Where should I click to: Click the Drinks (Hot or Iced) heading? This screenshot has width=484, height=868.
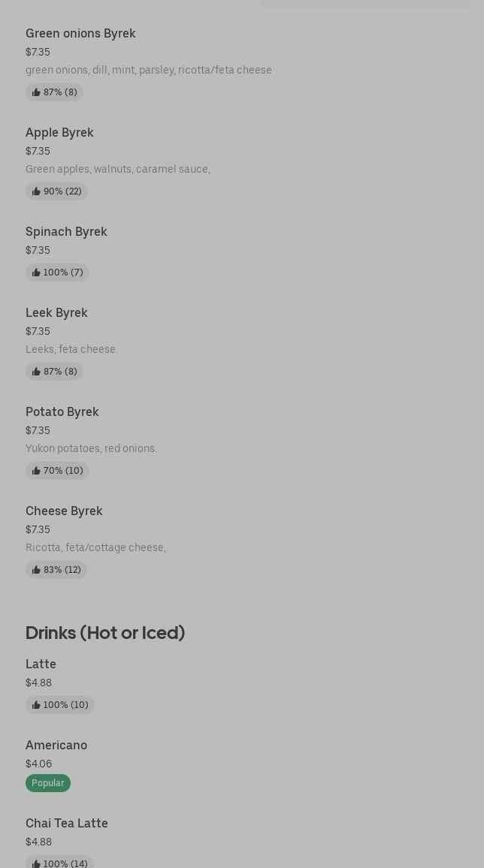coord(105,633)
